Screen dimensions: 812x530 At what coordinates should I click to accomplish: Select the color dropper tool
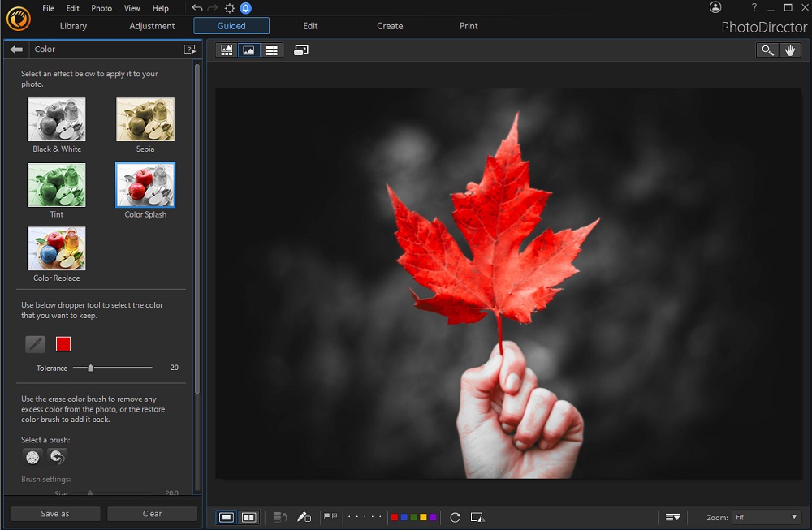coord(35,344)
